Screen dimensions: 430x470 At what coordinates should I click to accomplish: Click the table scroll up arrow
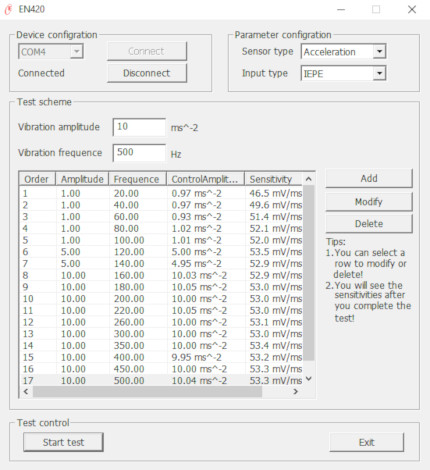tap(309, 179)
